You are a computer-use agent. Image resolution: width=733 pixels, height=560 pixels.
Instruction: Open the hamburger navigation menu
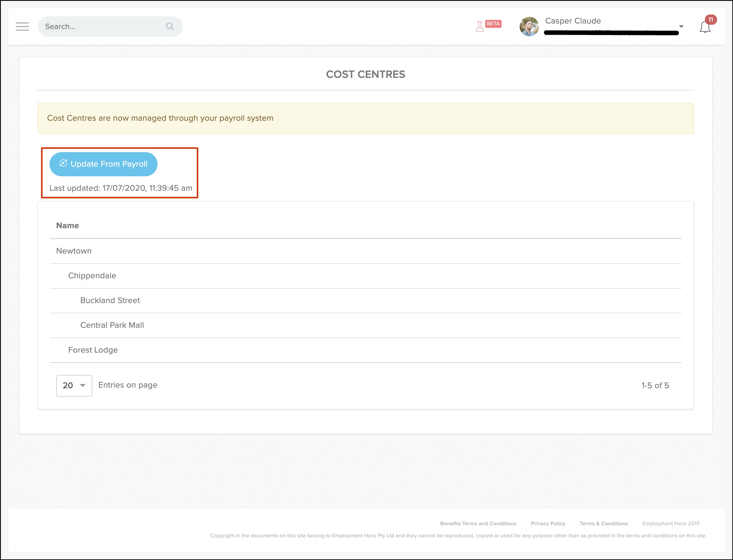click(22, 26)
